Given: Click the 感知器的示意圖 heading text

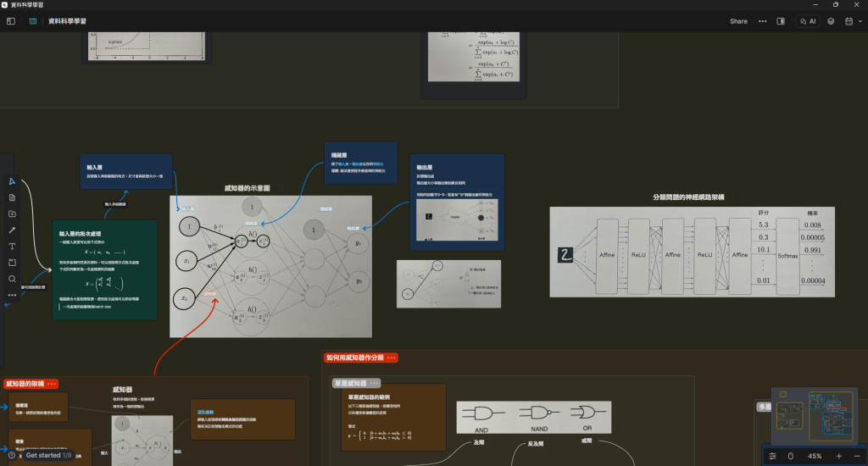Looking at the screenshot, I should pyautogui.click(x=247, y=188).
